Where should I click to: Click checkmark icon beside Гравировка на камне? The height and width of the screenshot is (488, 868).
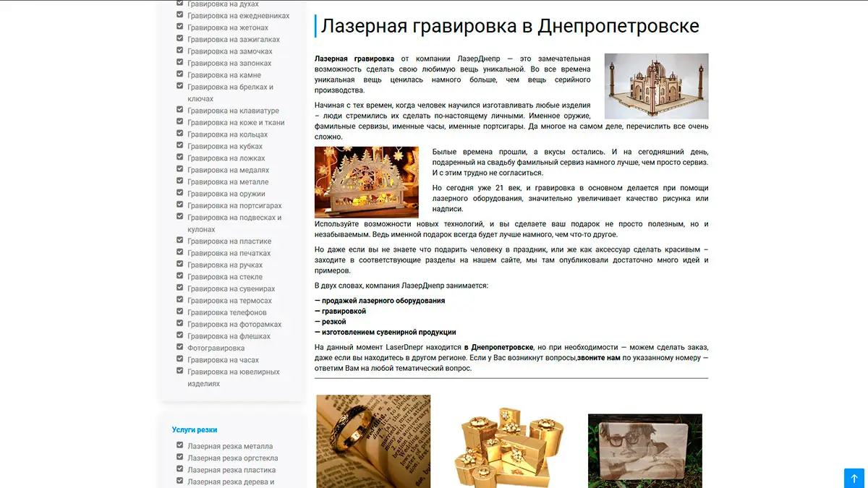180,74
